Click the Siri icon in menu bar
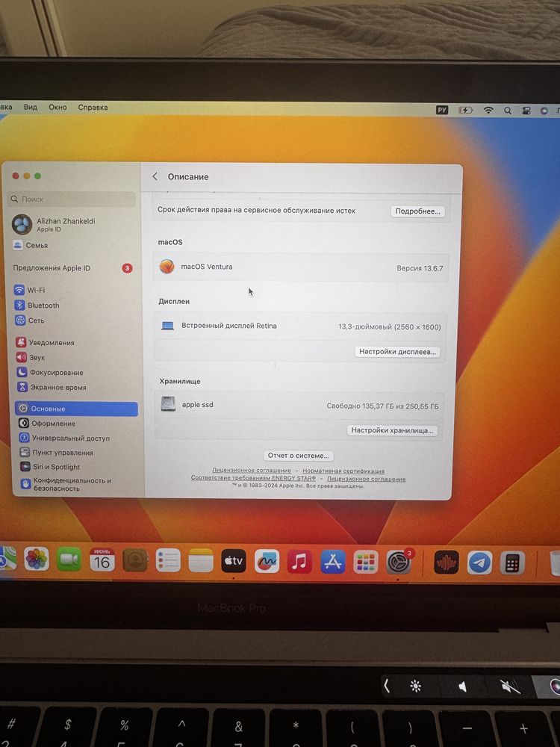Viewport: 560px width, 747px height. pos(544,111)
